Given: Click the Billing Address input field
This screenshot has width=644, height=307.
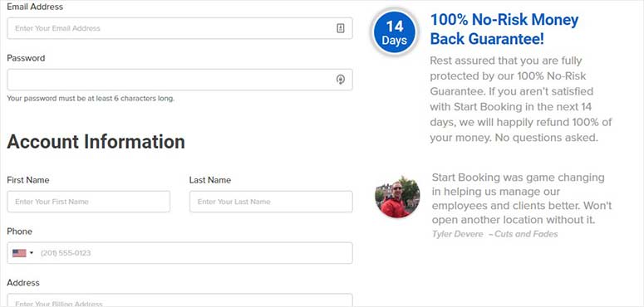Looking at the screenshot, I should [x=179, y=300].
